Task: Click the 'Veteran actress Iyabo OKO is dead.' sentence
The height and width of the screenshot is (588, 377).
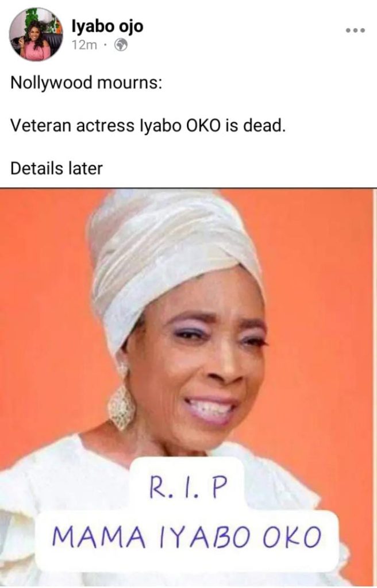Action: [x=148, y=125]
